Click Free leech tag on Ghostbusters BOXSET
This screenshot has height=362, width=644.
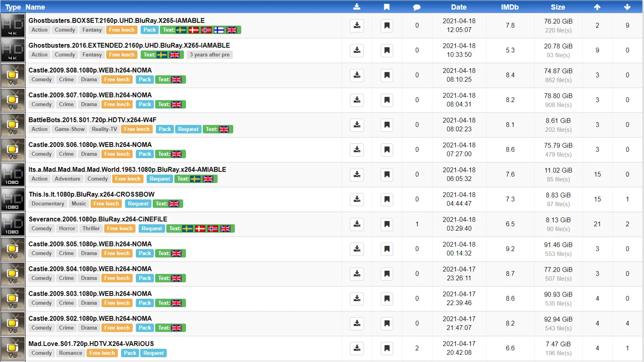pos(122,30)
